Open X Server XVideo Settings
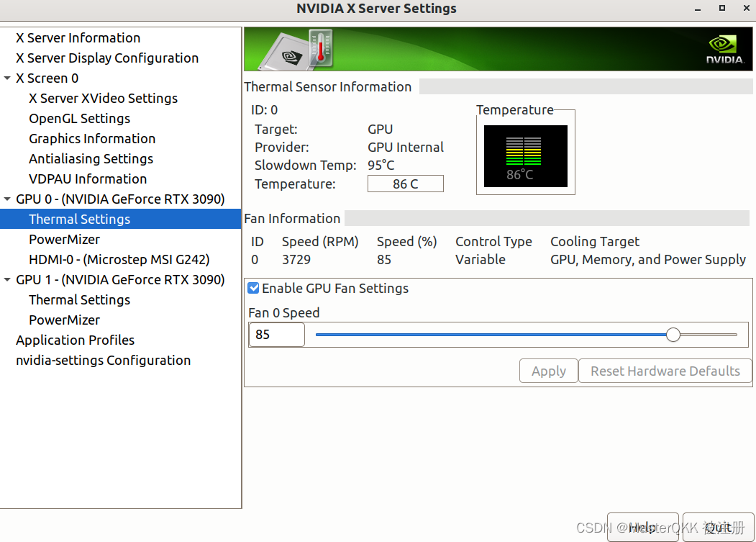 coord(103,99)
